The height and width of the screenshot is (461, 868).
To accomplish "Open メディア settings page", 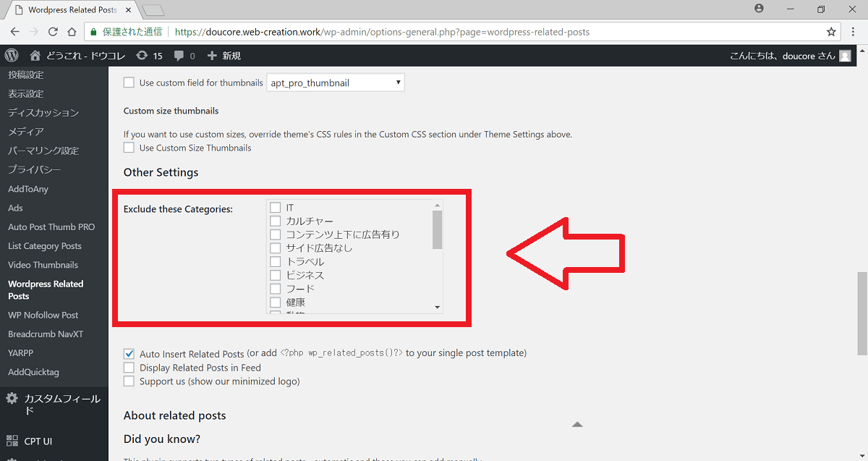I will tap(26, 131).
